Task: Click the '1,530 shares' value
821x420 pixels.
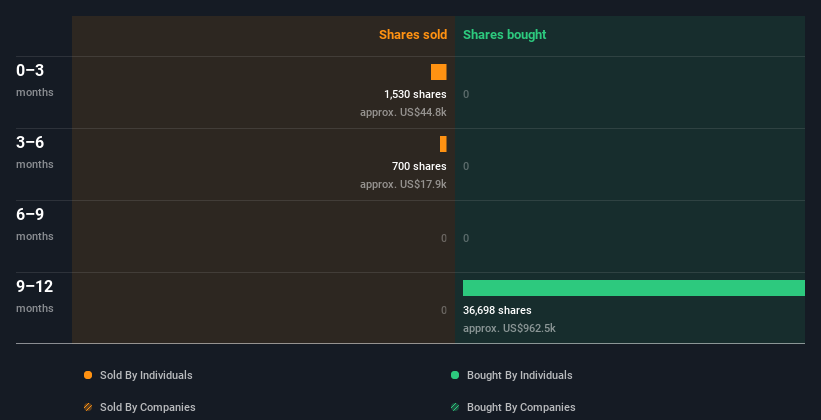Action: pos(415,94)
